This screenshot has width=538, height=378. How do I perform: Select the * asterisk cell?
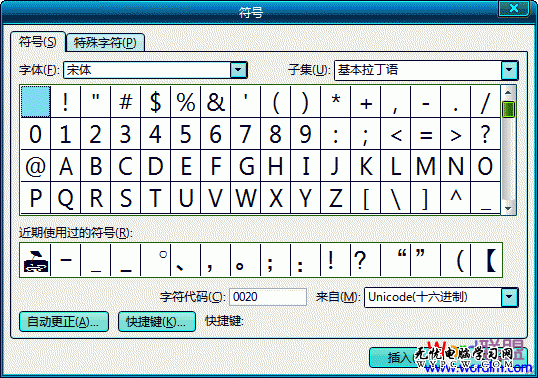click(x=336, y=102)
